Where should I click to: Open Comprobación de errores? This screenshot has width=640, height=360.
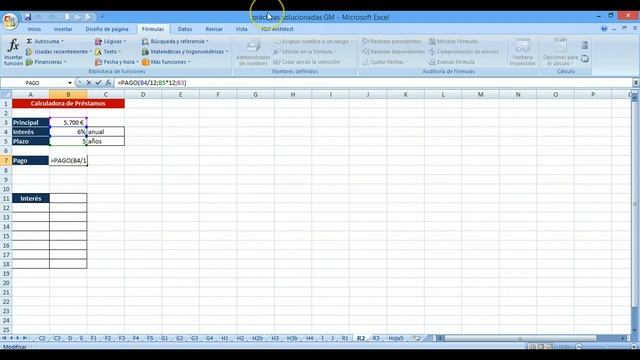(465, 52)
